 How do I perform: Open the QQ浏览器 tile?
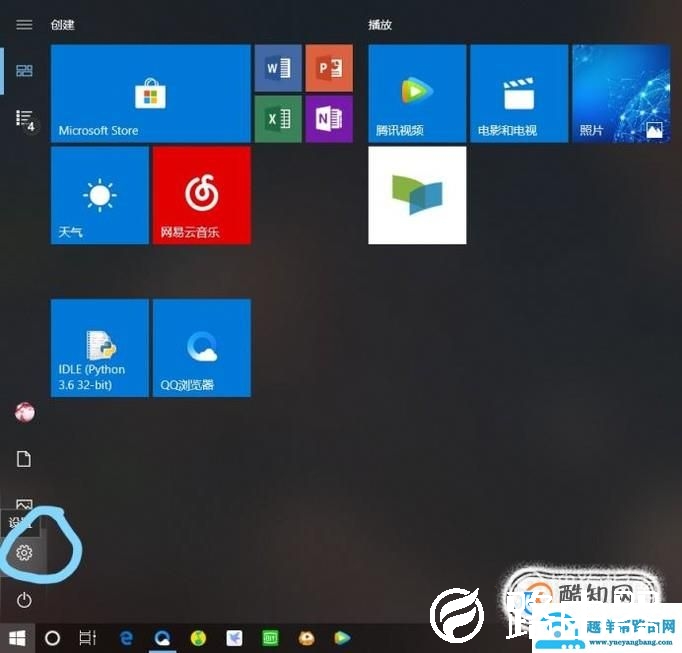click(202, 348)
